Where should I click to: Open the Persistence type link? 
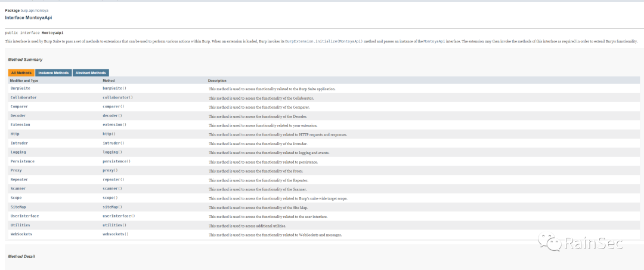coord(22,161)
